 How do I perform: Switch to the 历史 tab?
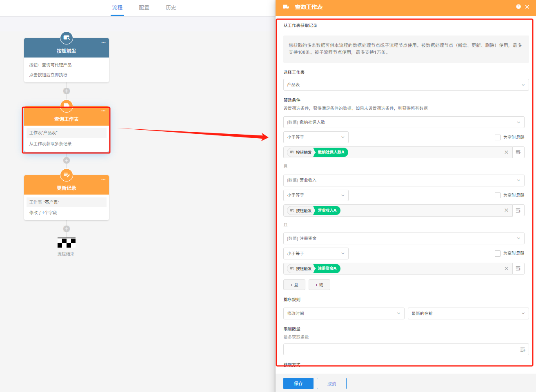171,8
